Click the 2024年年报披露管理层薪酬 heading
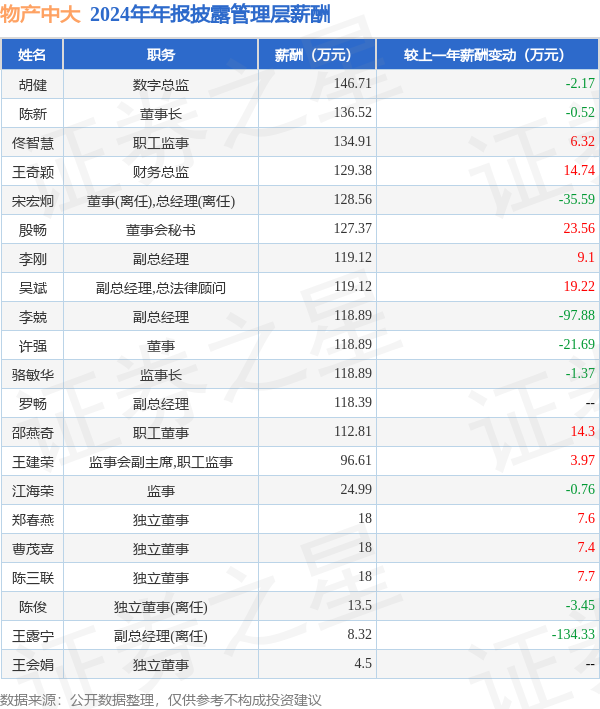The width and height of the screenshot is (600, 709). pyautogui.click(x=210, y=14)
